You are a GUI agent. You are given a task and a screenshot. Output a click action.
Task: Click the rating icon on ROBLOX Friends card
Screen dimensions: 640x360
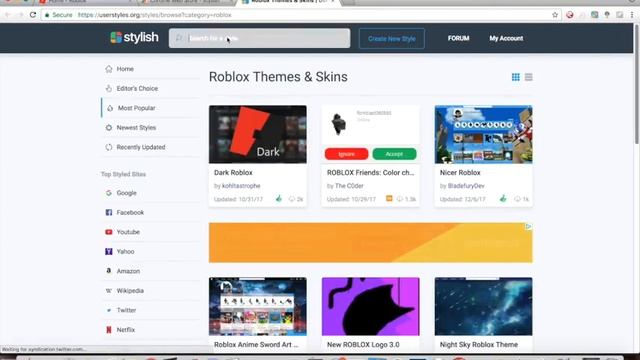pos(389,199)
